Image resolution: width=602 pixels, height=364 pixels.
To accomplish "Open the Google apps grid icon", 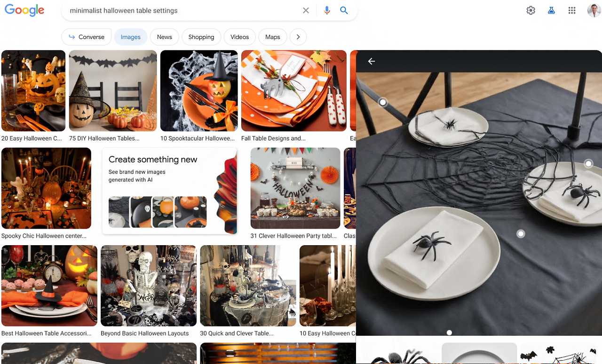I will (572, 10).
